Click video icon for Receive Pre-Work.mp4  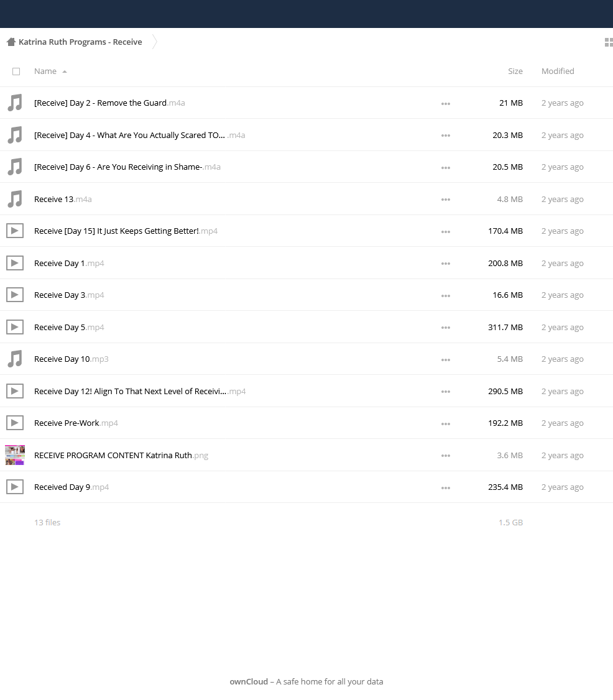pos(15,423)
